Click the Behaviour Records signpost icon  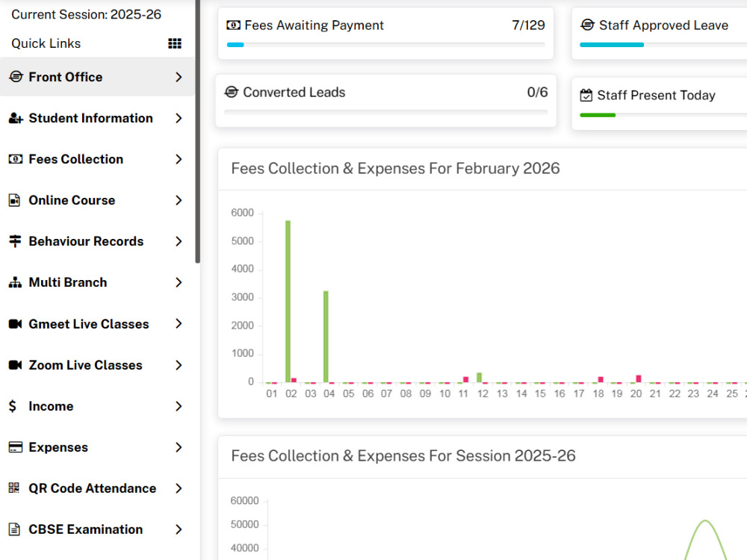coord(15,241)
